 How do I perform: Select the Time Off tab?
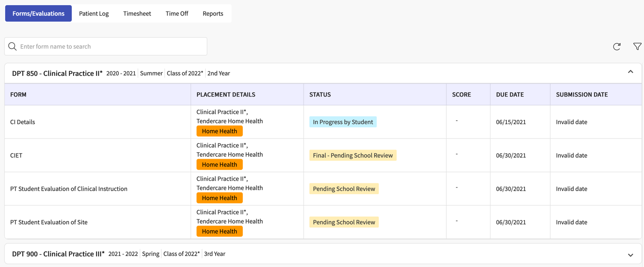pos(176,13)
